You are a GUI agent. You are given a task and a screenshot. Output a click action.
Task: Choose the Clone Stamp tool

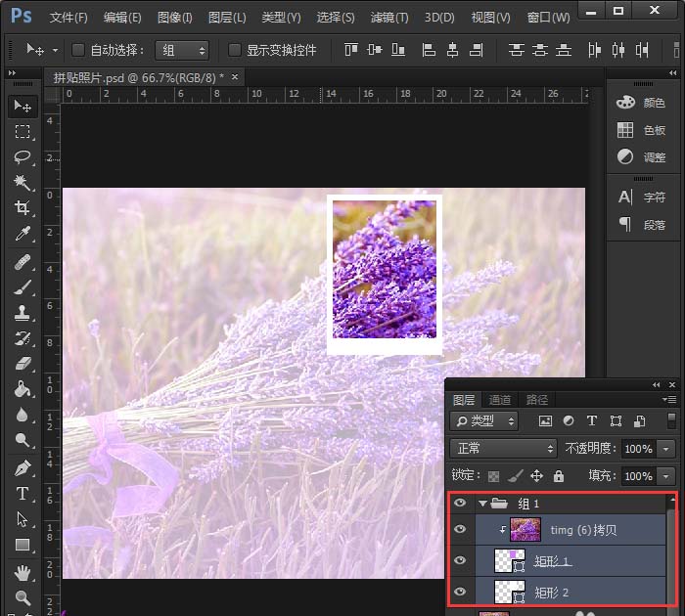pyautogui.click(x=23, y=313)
